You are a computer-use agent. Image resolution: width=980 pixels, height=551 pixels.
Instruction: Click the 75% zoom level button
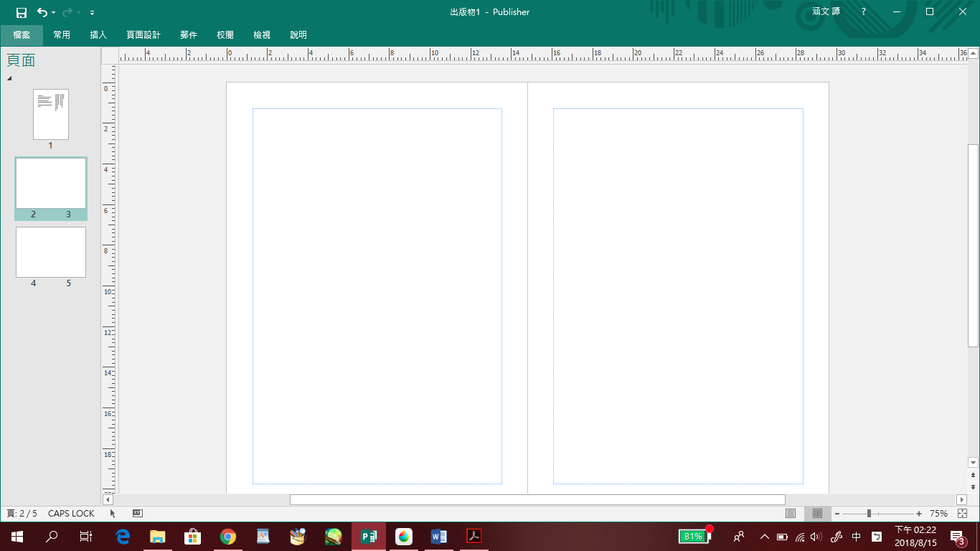point(938,514)
